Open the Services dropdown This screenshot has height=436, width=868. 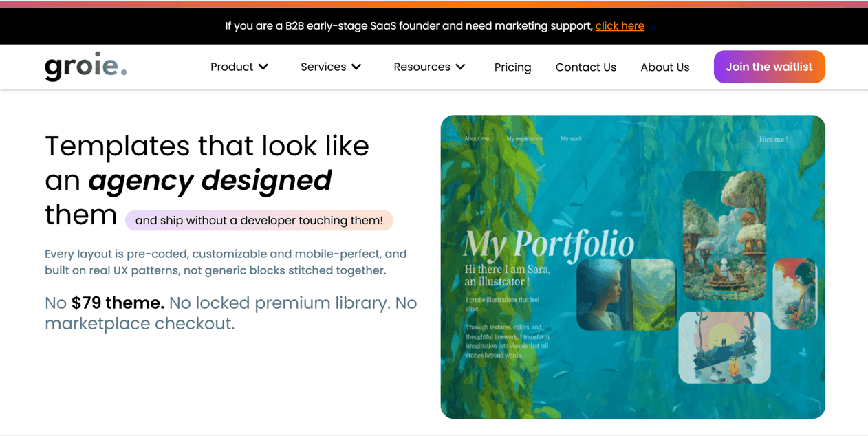point(330,67)
